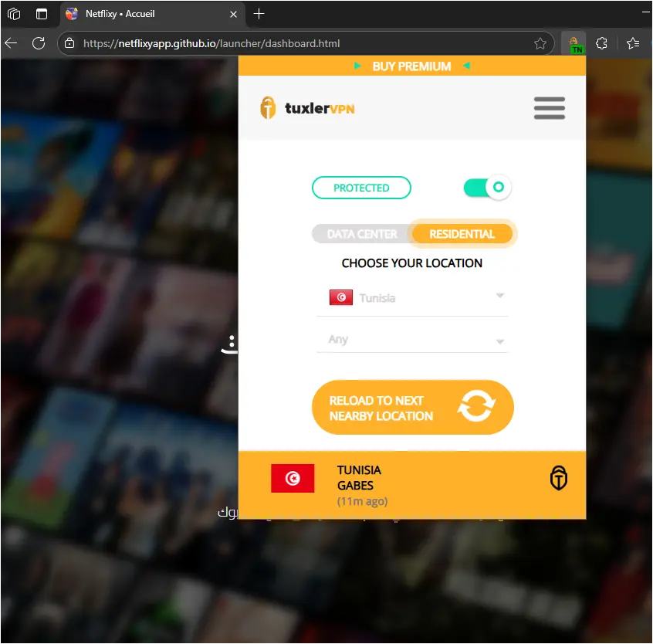Click the (11m ago) timestamp text

click(362, 502)
